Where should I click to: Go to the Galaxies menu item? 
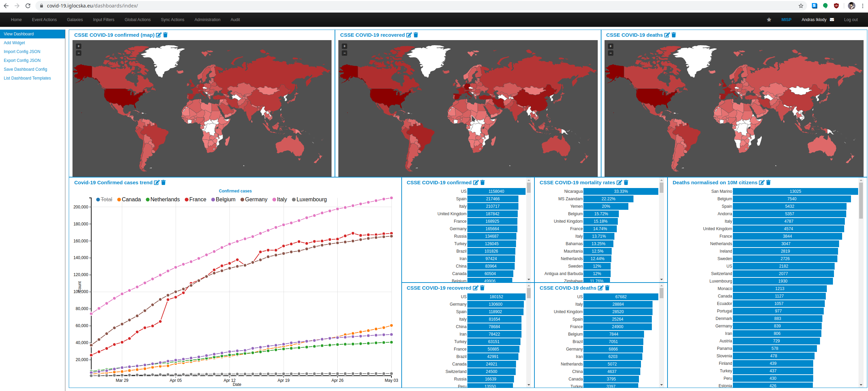(75, 20)
